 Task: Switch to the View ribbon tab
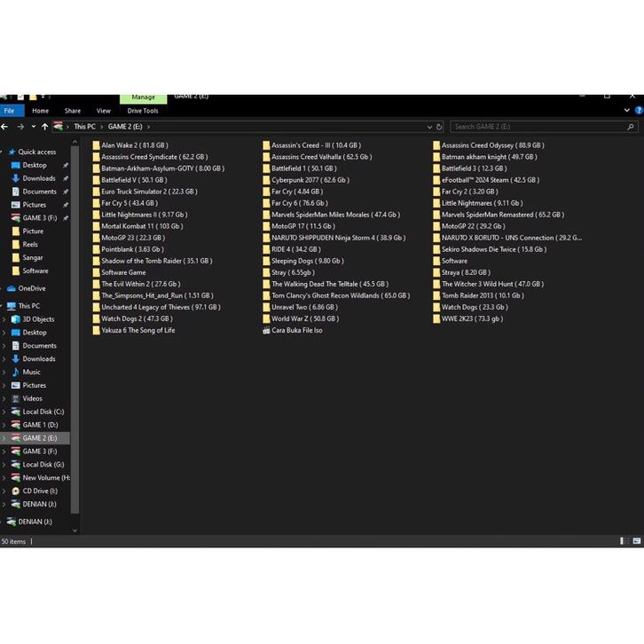pos(103,111)
